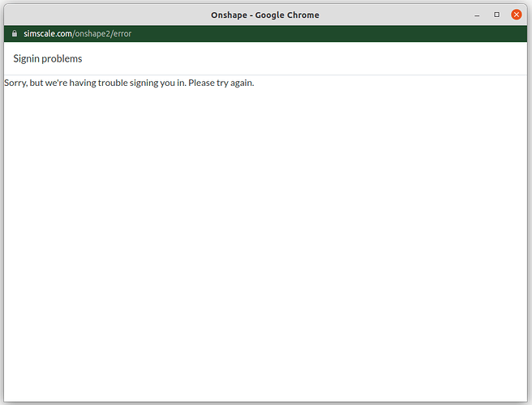Maximize the Onshape Chrome window
Image resolution: width=532 pixels, height=405 pixels.
coord(496,15)
